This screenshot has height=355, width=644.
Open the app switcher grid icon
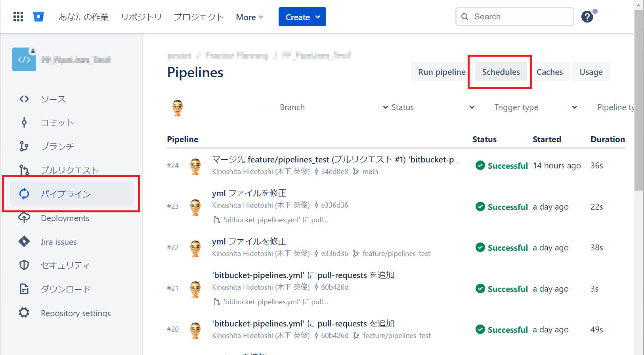coord(18,17)
